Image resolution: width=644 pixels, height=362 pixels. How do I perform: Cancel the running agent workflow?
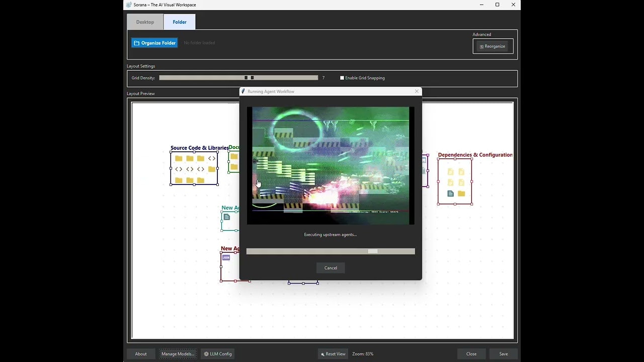[x=331, y=268]
